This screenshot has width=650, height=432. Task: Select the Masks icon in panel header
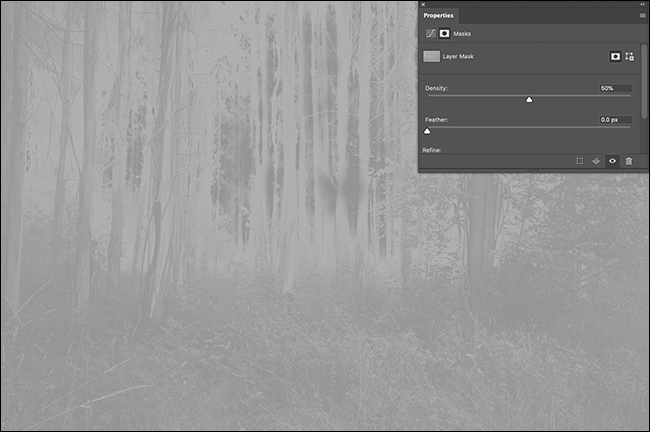[x=444, y=33]
